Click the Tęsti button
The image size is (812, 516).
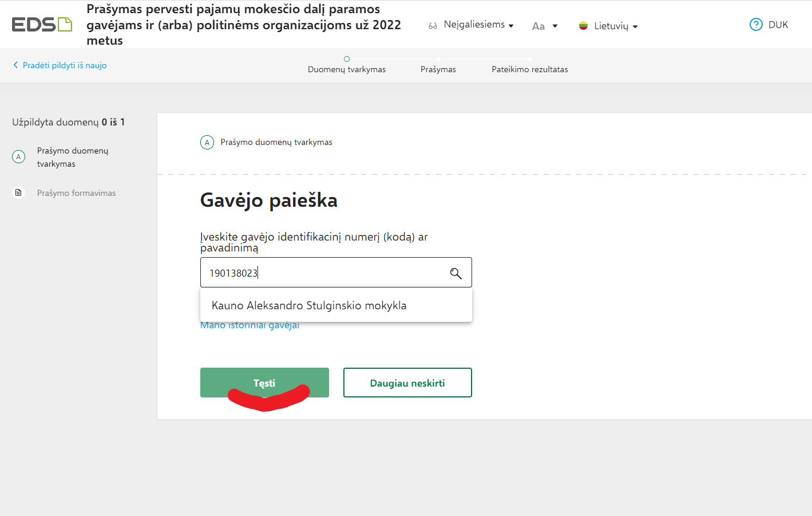264,383
